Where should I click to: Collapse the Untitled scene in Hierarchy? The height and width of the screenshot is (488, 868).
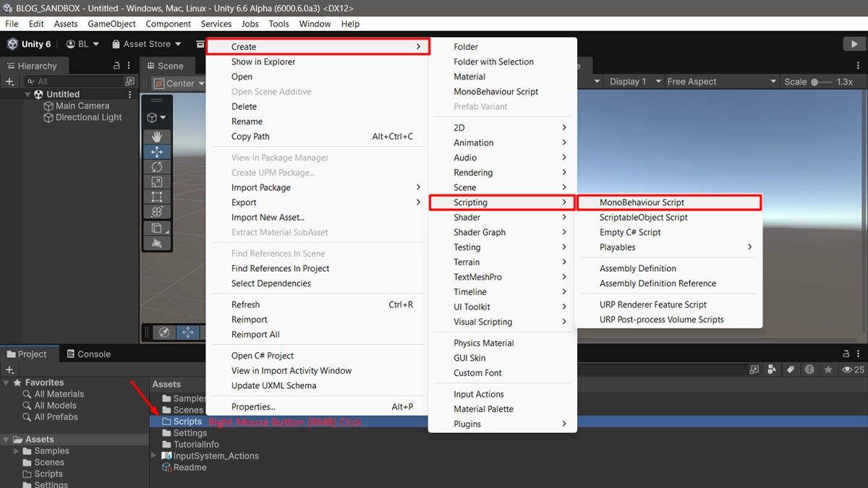coord(27,94)
